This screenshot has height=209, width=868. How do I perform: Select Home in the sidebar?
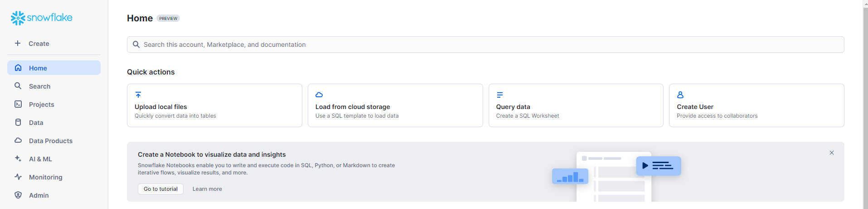pyautogui.click(x=54, y=68)
